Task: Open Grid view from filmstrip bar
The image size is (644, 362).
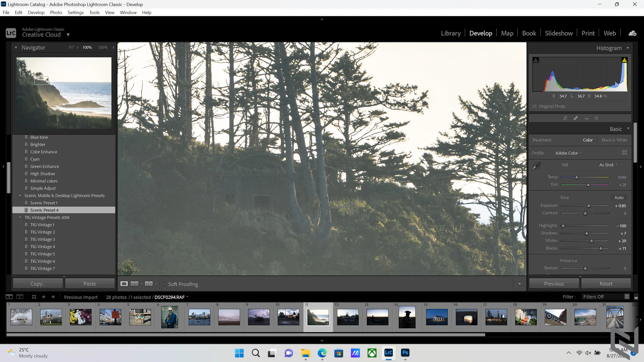Action: [x=34, y=297]
